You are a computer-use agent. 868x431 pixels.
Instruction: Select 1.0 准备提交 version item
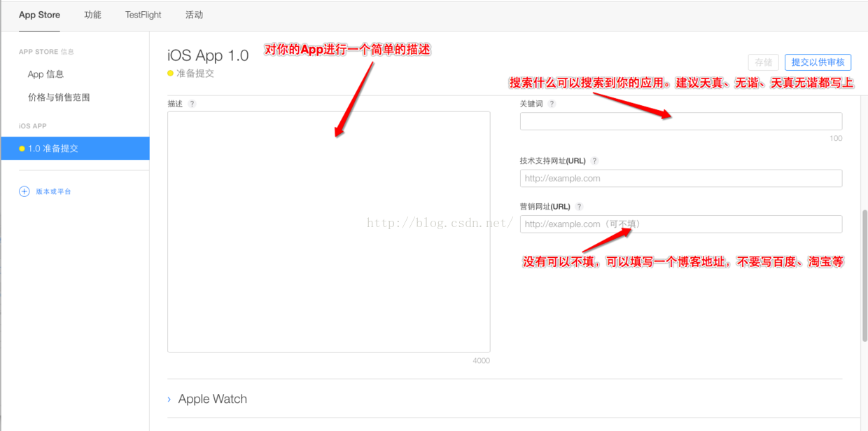coord(75,149)
